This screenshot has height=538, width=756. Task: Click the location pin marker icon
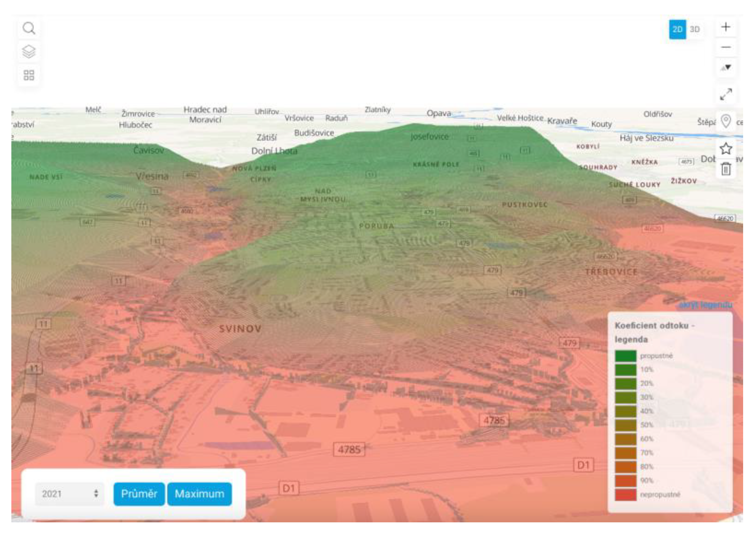(726, 121)
